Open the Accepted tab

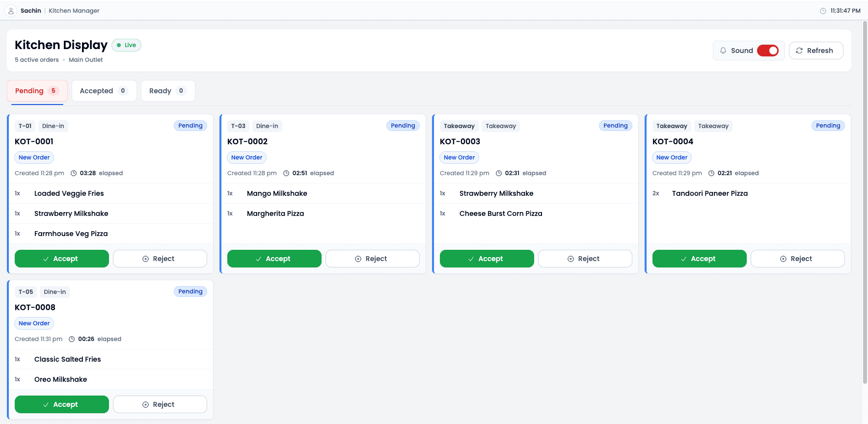click(104, 91)
